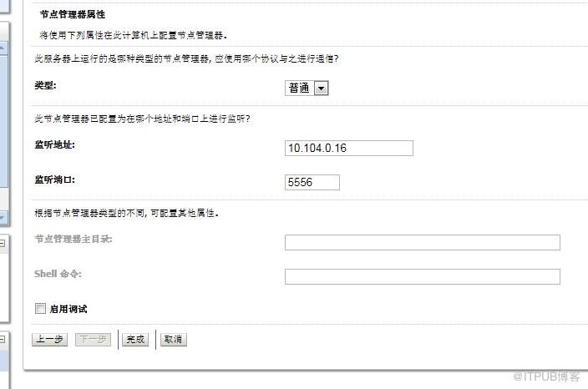
Task: Focus the 节点管理器主目录 text field
Action: point(422,243)
